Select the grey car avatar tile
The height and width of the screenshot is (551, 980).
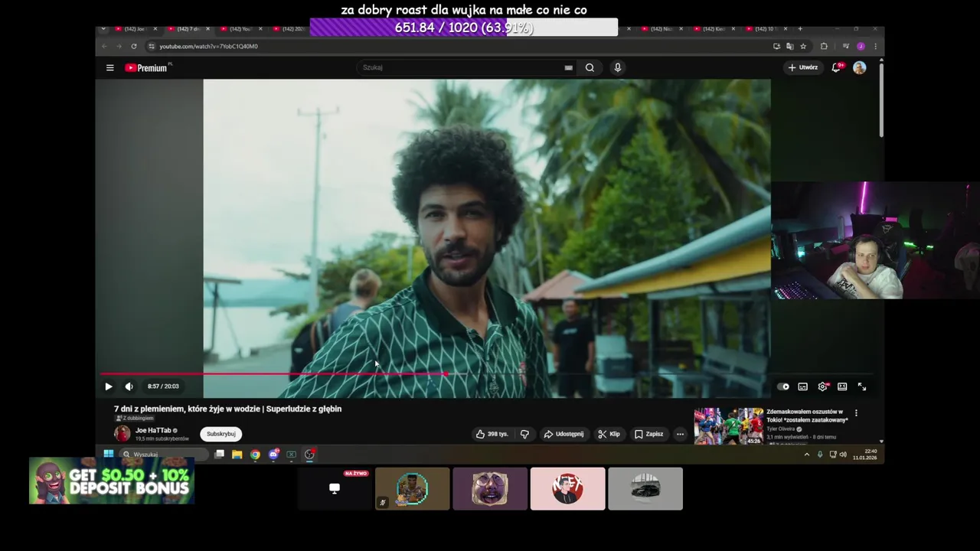645,488
